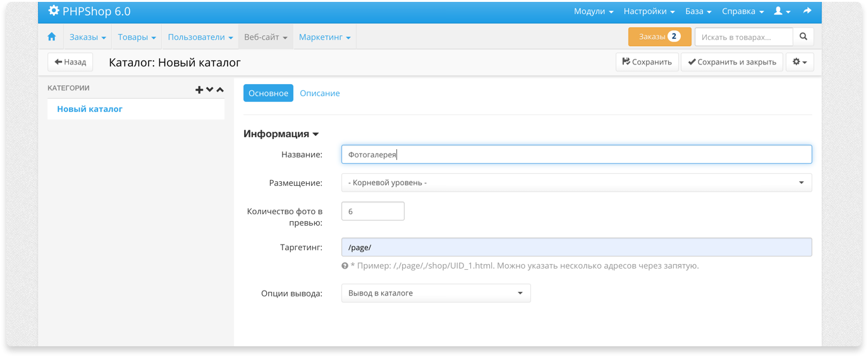Click the search magnifier button
This screenshot has height=357, width=868.
coord(804,37)
